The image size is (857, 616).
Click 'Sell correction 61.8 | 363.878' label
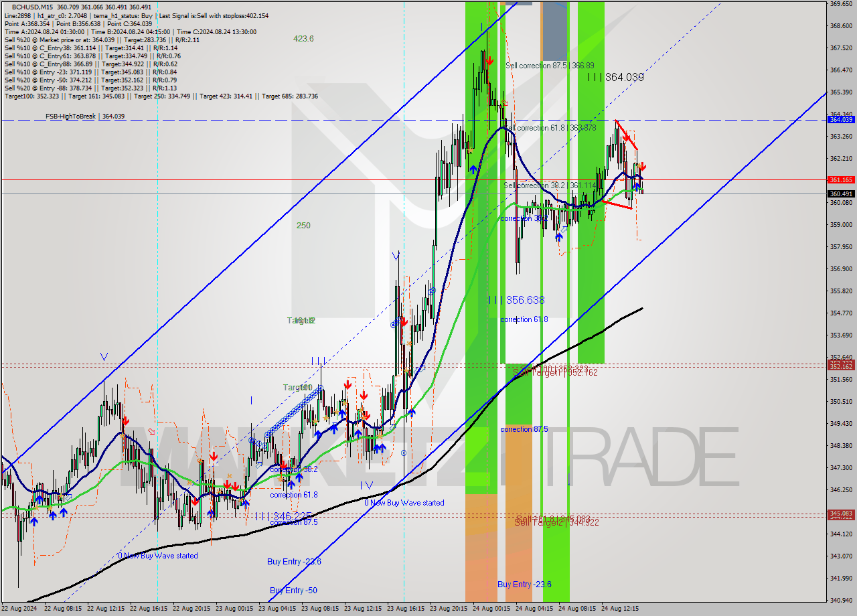pos(550,127)
